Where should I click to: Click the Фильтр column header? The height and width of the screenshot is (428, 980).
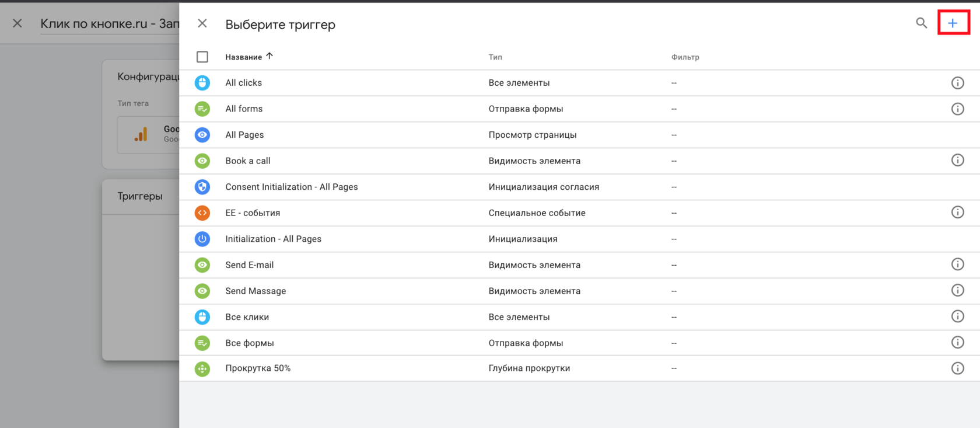(x=685, y=57)
